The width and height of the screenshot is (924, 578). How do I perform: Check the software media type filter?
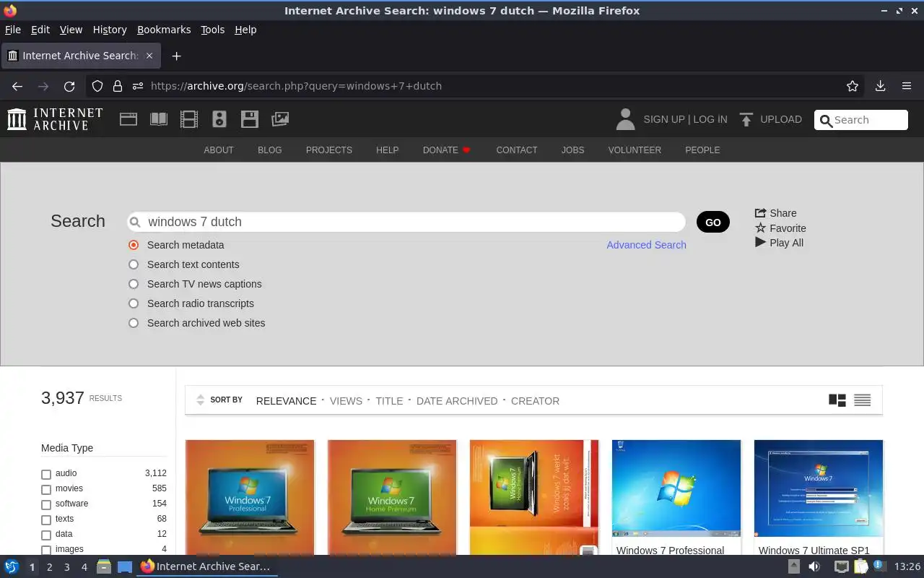46,505
